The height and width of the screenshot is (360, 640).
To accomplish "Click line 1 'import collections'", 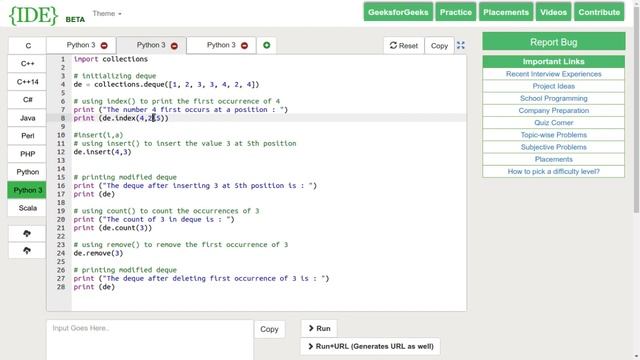I will [111, 59].
